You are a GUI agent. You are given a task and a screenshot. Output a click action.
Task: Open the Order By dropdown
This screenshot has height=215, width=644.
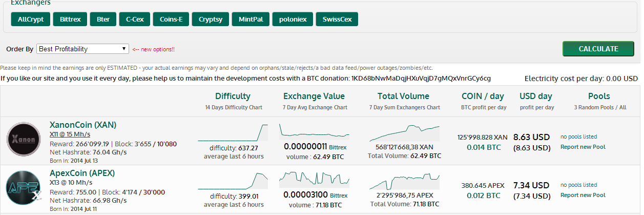(82, 49)
